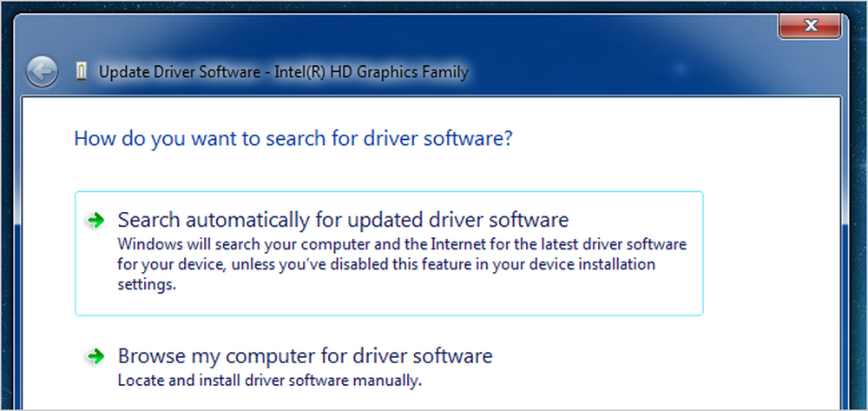Click the text Locate and install driver software manually

pyautogui.click(x=270, y=381)
